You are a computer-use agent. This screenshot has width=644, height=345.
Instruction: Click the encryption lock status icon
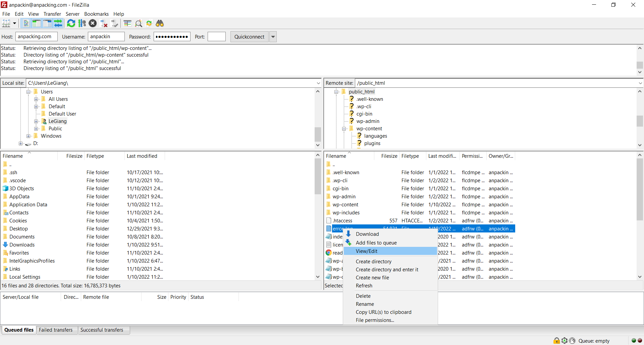point(557,341)
